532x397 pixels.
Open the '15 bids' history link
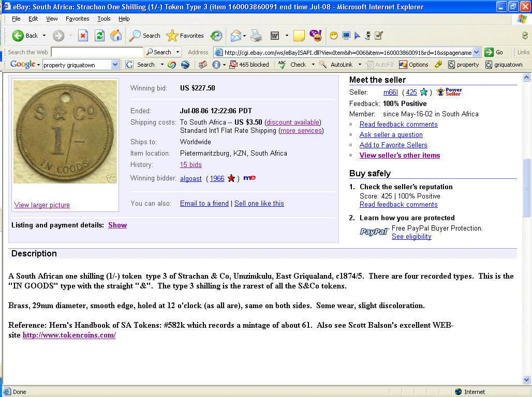[190, 164]
